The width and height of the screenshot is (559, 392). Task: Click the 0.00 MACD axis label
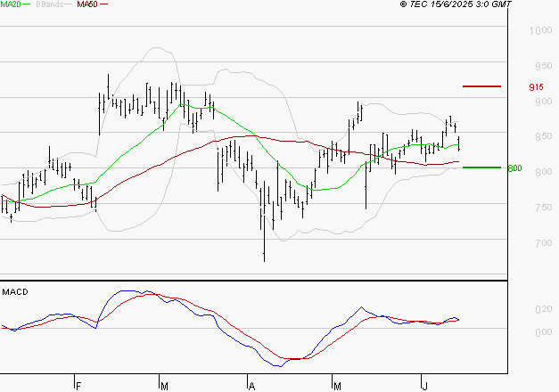coord(543,333)
